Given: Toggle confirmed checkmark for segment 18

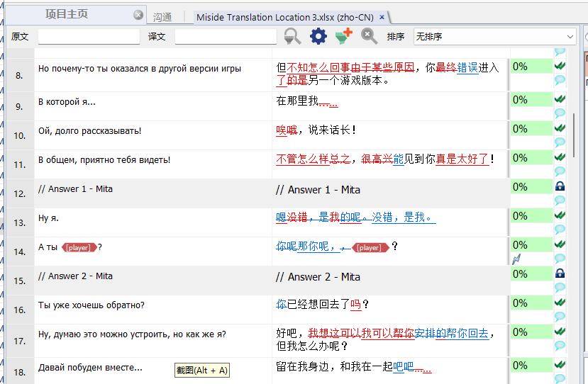Looking at the screenshot, I should [560, 365].
